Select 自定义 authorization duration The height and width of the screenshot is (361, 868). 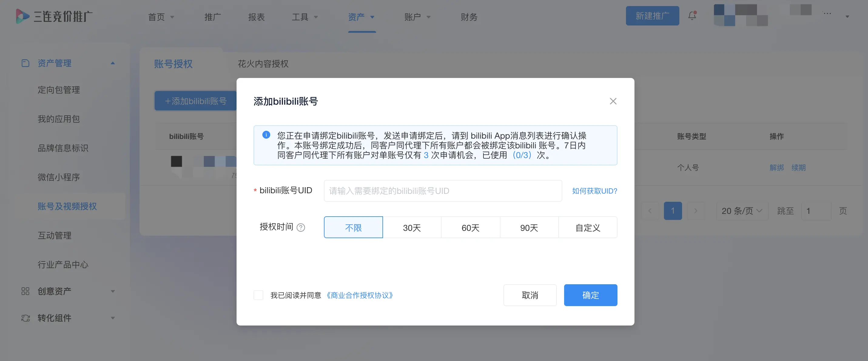point(588,228)
